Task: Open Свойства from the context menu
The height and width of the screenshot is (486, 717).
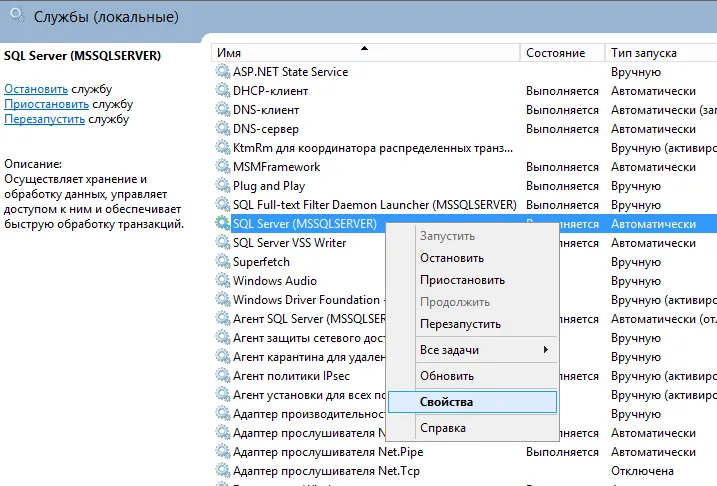Action: click(472, 402)
